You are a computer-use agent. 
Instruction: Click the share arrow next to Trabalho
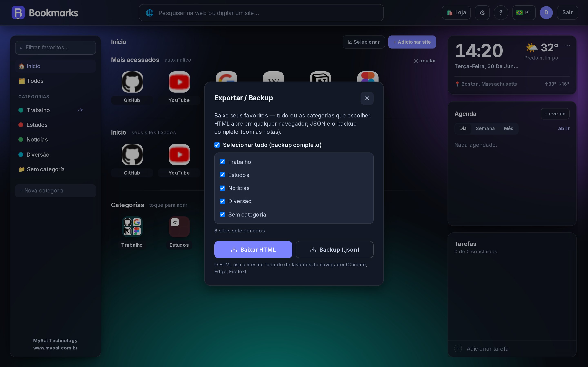pos(80,110)
